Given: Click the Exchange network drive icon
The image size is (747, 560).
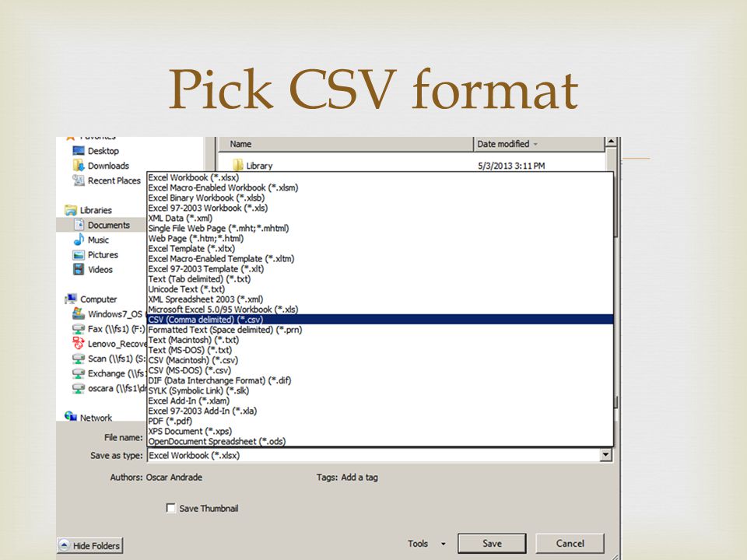Looking at the screenshot, I should (79, 373).
